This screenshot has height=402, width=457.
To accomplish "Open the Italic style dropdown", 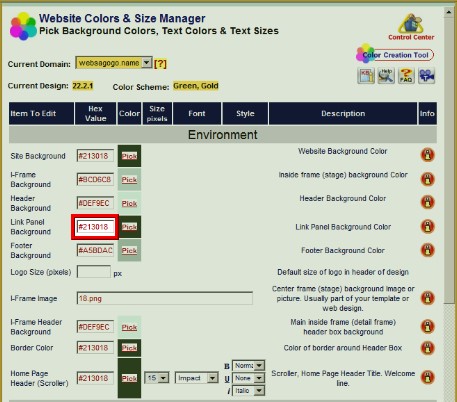I will [x=248, y=390].
